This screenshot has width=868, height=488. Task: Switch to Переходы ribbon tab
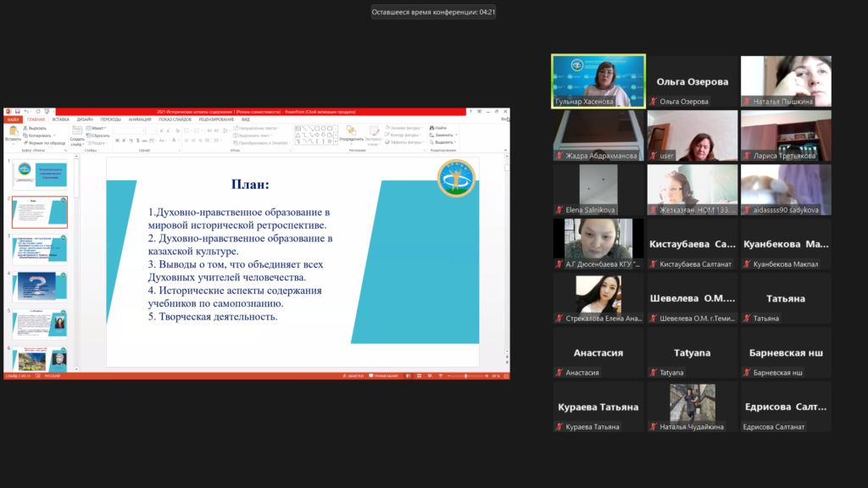pyautogui.click(x=111, y=119)
